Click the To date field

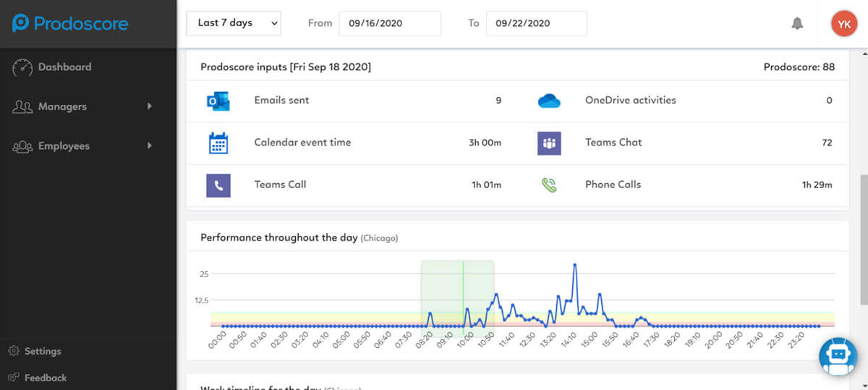point(536,23)
